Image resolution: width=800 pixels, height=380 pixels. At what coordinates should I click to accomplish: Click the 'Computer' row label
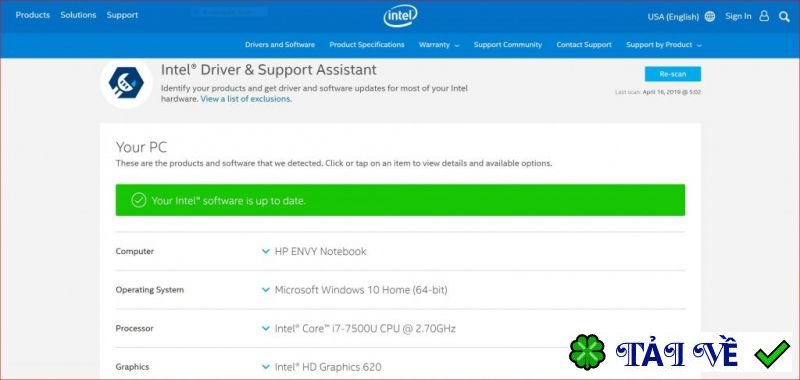click(x=135, y=251)
